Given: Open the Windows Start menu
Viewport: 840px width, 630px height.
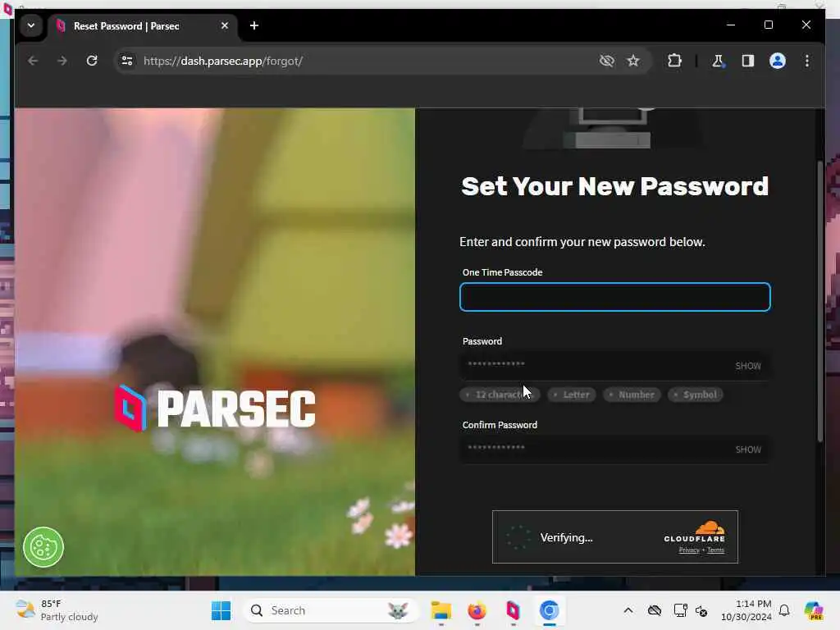Looking at the screenshot, I should (221, 610).
